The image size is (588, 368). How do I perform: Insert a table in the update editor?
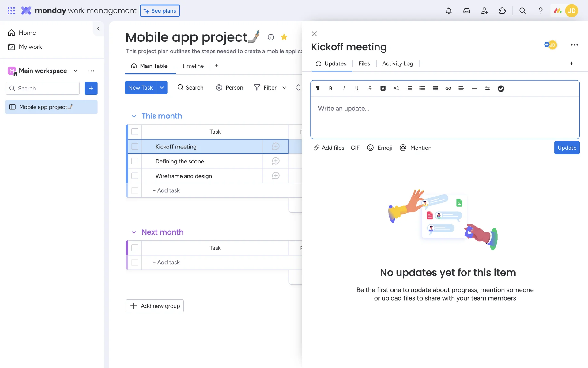coord(435,88)
